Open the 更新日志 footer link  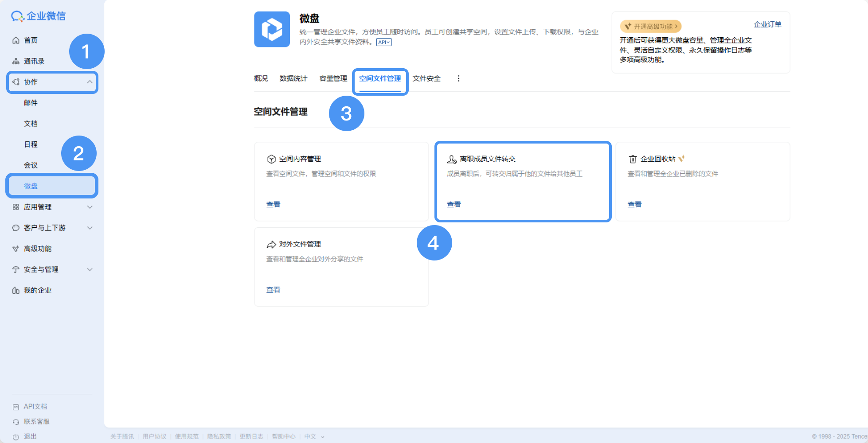point(251,437)
